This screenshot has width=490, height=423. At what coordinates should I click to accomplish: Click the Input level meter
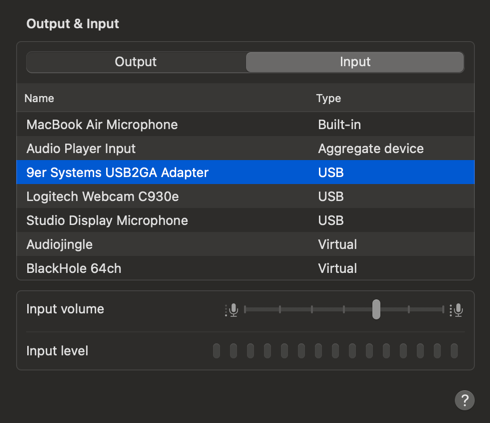coord(335,351)
